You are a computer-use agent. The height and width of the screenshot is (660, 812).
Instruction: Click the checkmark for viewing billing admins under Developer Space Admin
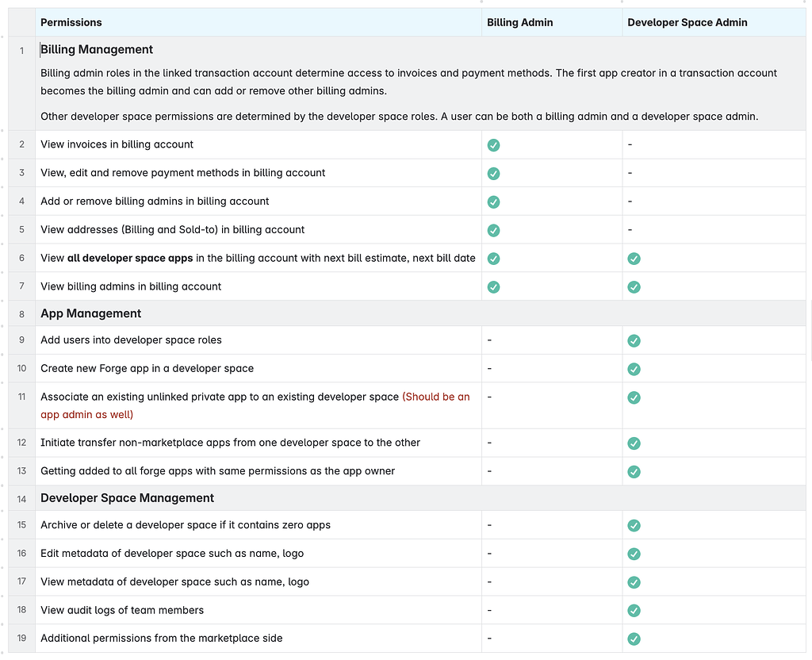pyautogui.click(x=634, y=287)
